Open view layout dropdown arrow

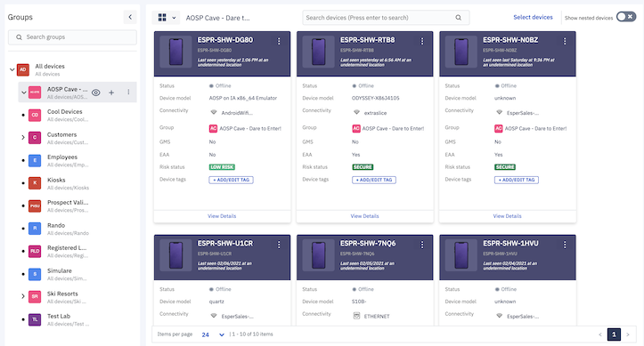pos(174,18)
